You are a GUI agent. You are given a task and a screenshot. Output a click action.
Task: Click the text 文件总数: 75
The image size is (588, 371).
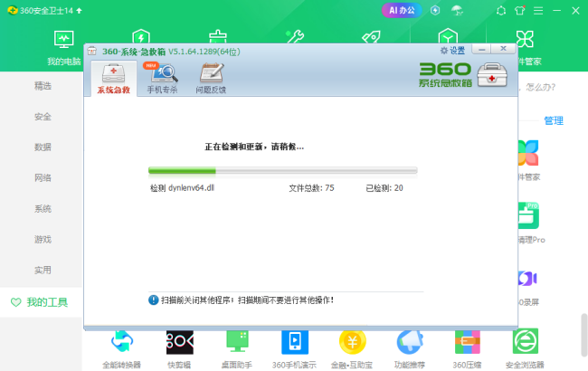coord(311,188)
